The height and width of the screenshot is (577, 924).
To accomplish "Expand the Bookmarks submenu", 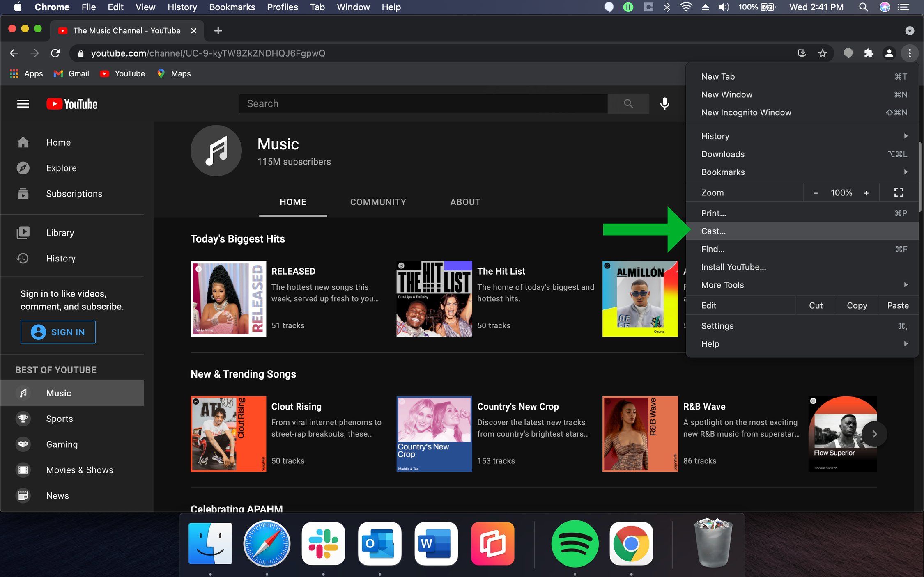I will tap(723, 172).
